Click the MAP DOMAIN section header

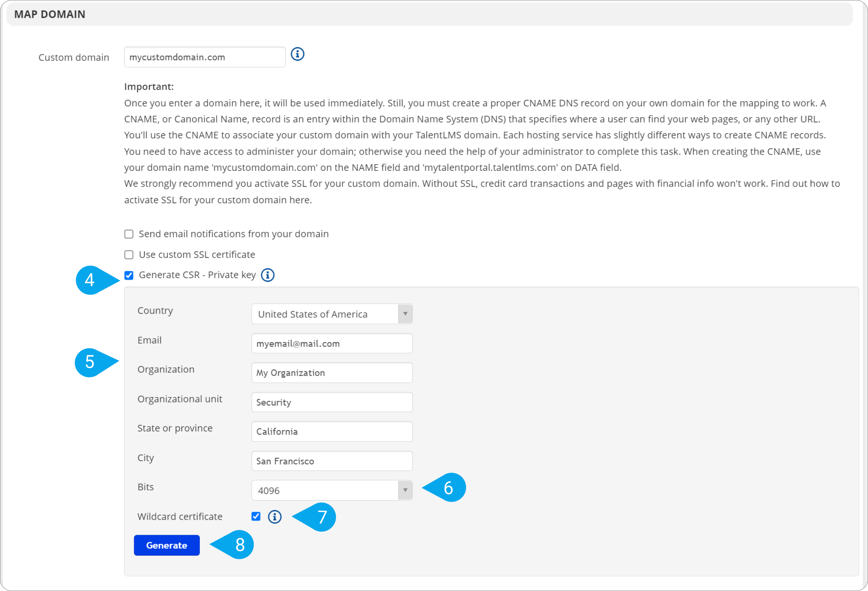click(x=430, y=14)
